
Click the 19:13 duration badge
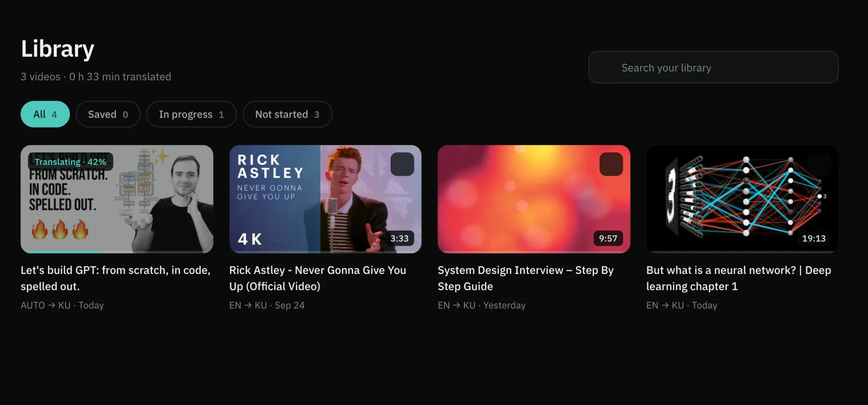click(814, 238)
